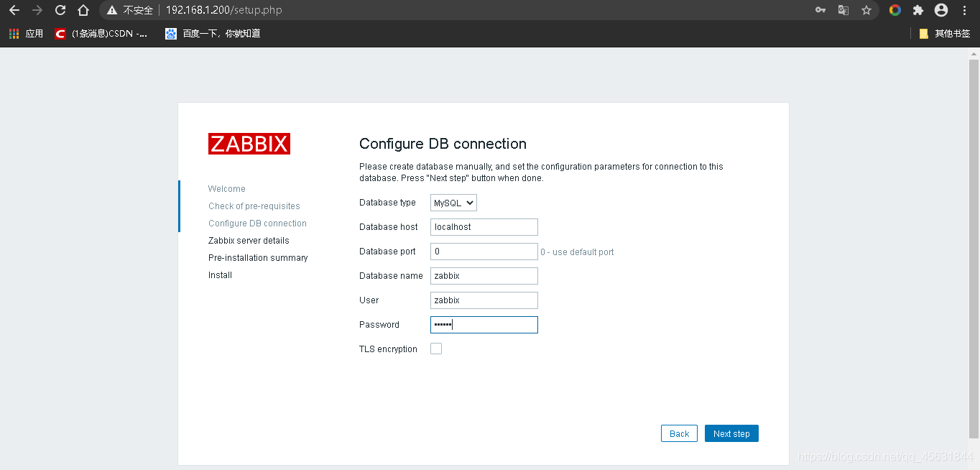Open the Apps bookmark shortcut
The height and width of the screenshot is (470, 980).
26,34
